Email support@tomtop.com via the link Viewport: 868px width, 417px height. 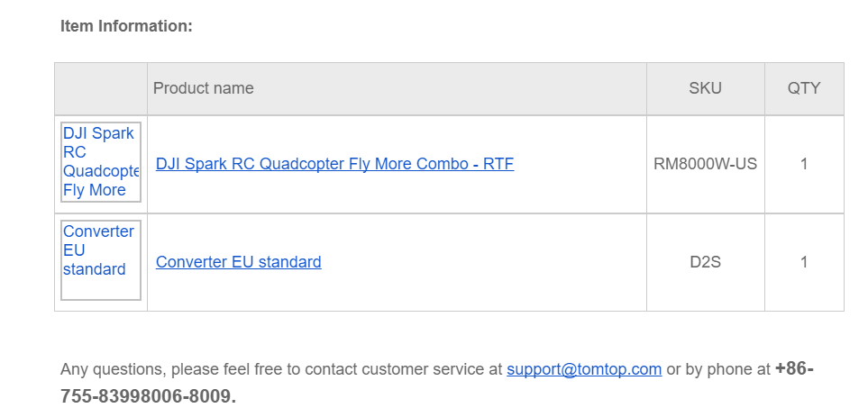584,369
